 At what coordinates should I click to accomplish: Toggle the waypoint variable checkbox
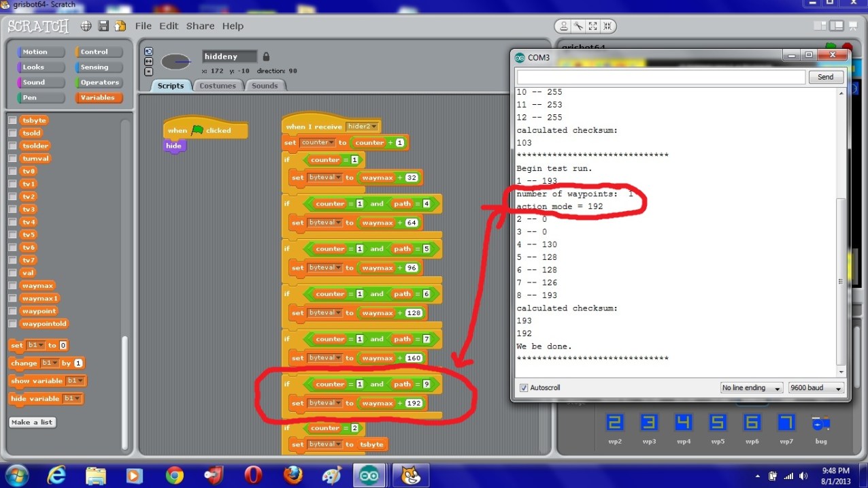pos(12,311)
